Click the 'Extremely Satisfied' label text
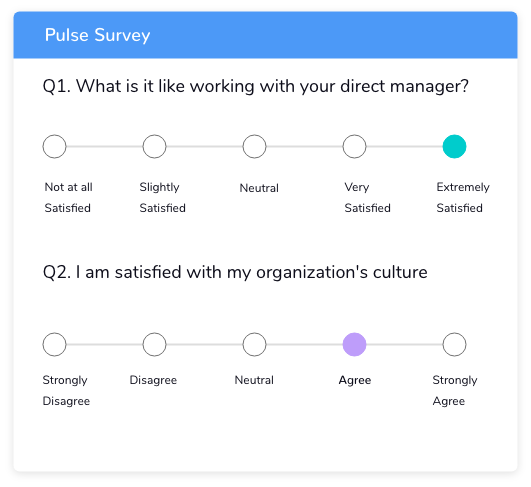 coord(463,197)
